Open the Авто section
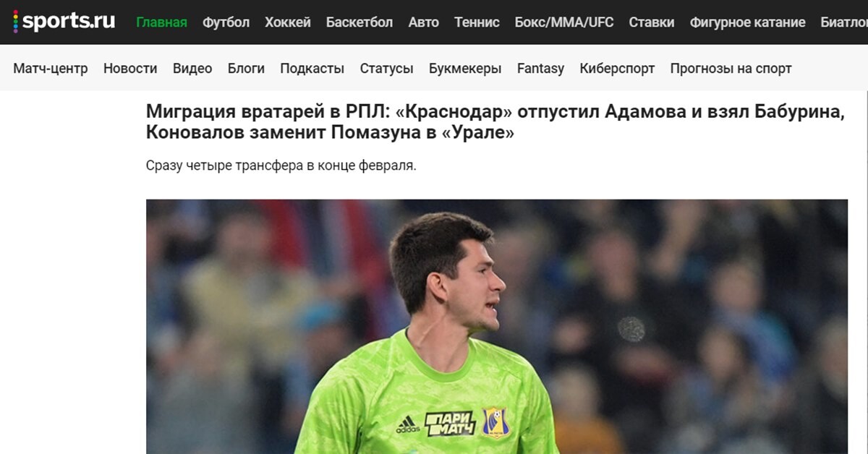 (x=423, y=22)
